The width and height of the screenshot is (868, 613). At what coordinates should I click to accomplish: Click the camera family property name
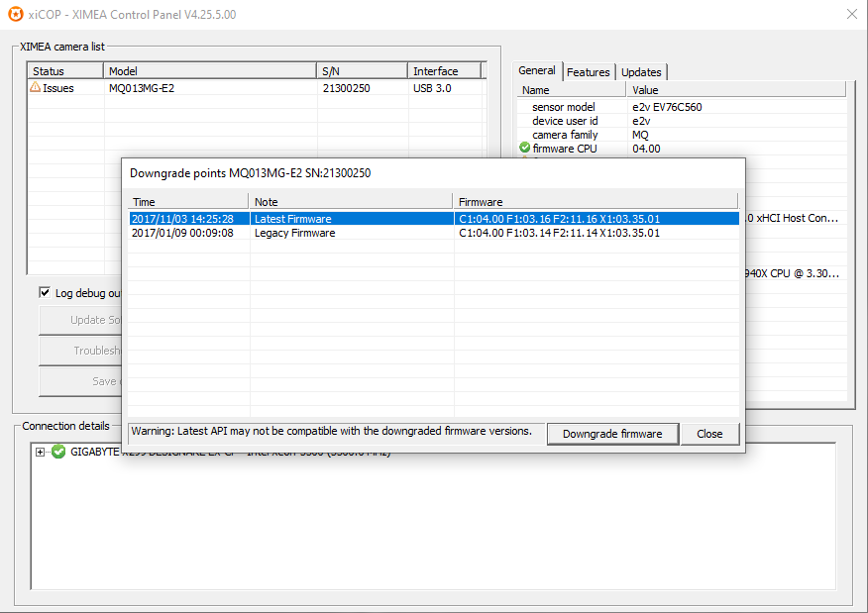click(x=565, y=135)
